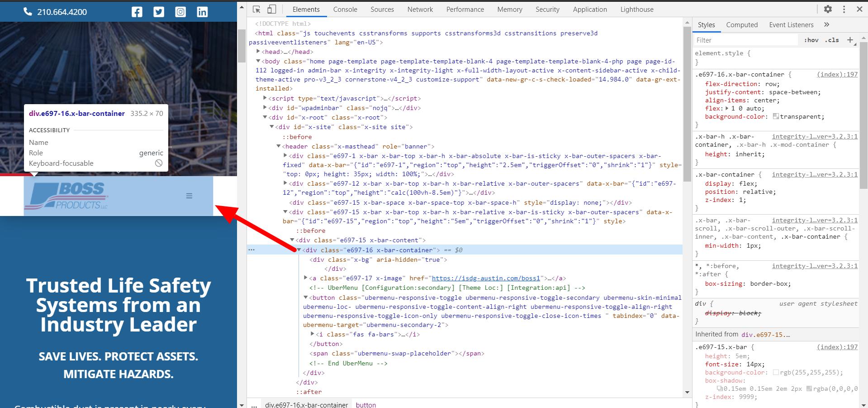Click the transparent background-color swatch
This screenshot has height=408, width=868.
point(776,116)
